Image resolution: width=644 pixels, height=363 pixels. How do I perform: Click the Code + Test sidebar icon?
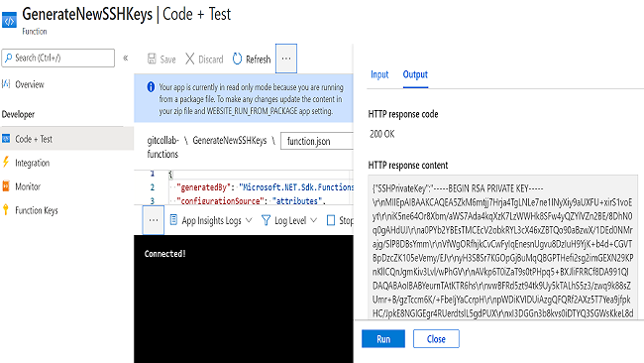point(6,139)
